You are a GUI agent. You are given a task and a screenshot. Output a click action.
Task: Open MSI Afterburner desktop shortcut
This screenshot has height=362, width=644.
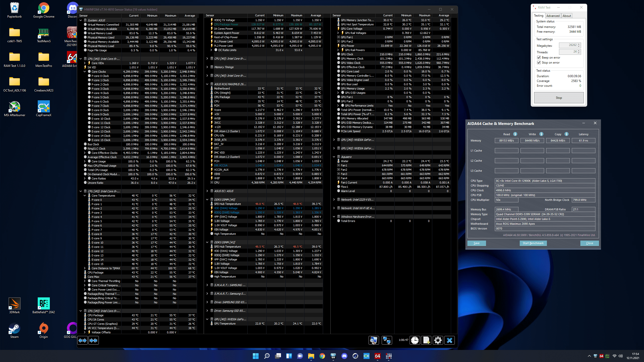(x=15, y=109)
